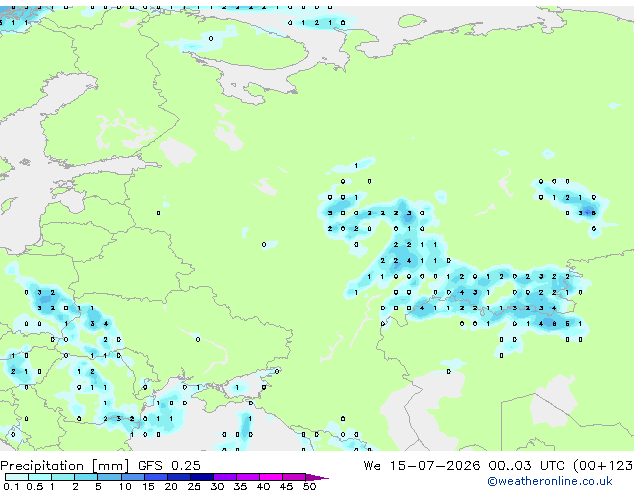Click the 30–35 mm purple swatch
The height and width of the screenshot is (490, 634).
pyautogui.click(x=224, y=477)
